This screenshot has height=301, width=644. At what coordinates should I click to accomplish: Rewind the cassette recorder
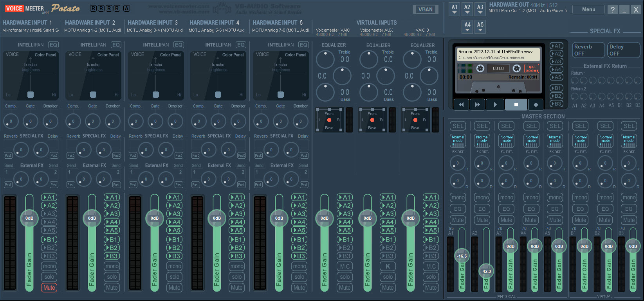coord(462,104)
